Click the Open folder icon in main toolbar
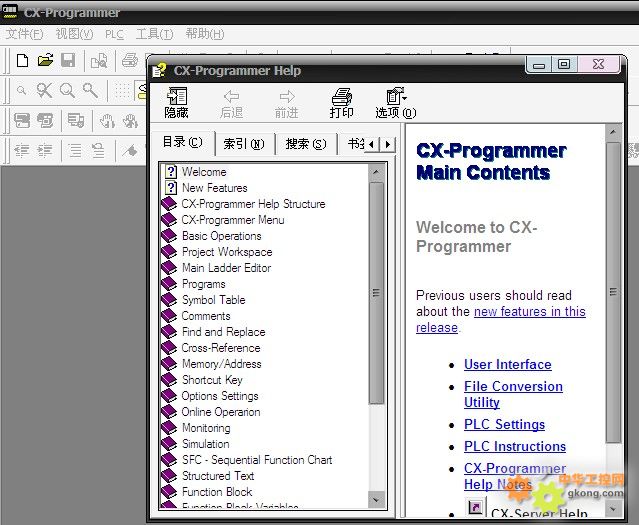This screenshot has width=639, height=525. (45, 60)
